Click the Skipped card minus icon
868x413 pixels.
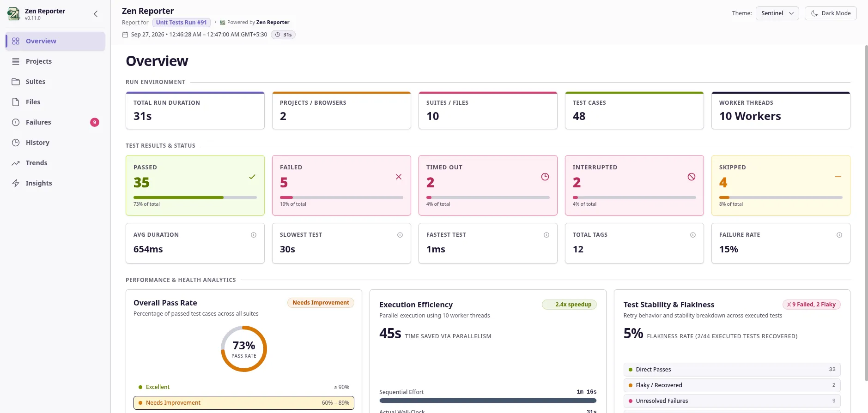(838, 177)
